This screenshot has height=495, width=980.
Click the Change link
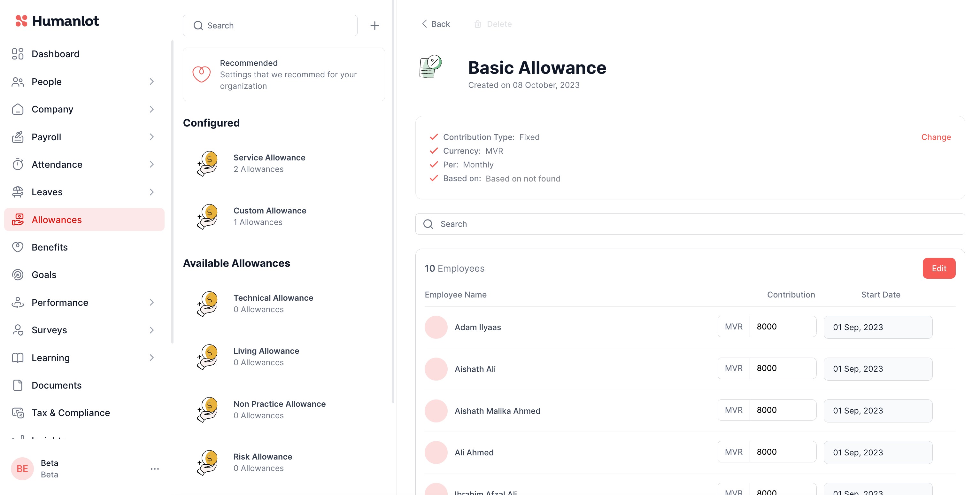click(936, 137)
